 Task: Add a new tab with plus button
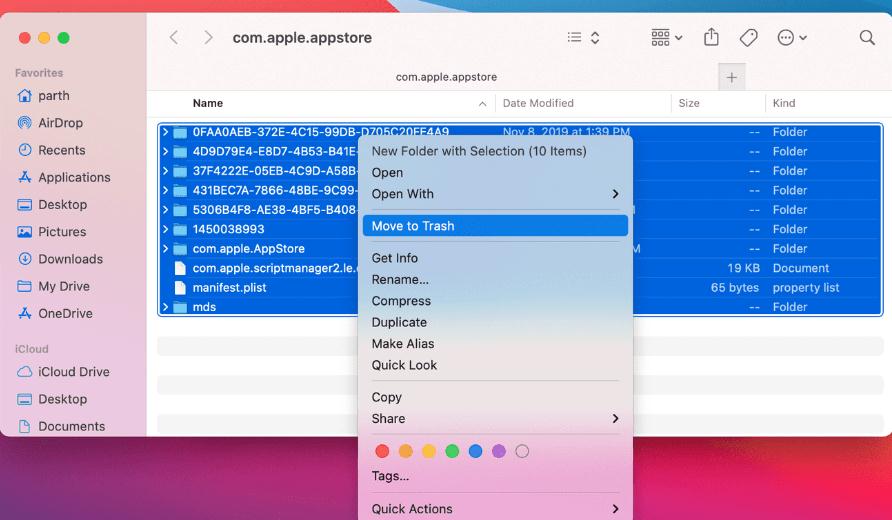pos(731,77)
